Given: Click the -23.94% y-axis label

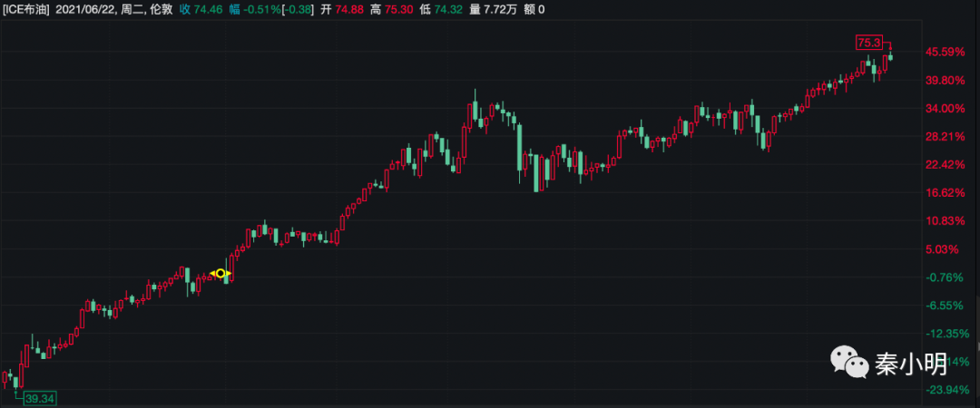Looking at the screenshot, I should tap(946, 390).
